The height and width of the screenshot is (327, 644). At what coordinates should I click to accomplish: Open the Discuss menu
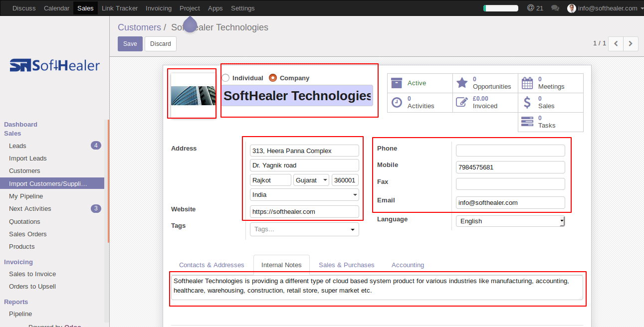tap(24, 8)
